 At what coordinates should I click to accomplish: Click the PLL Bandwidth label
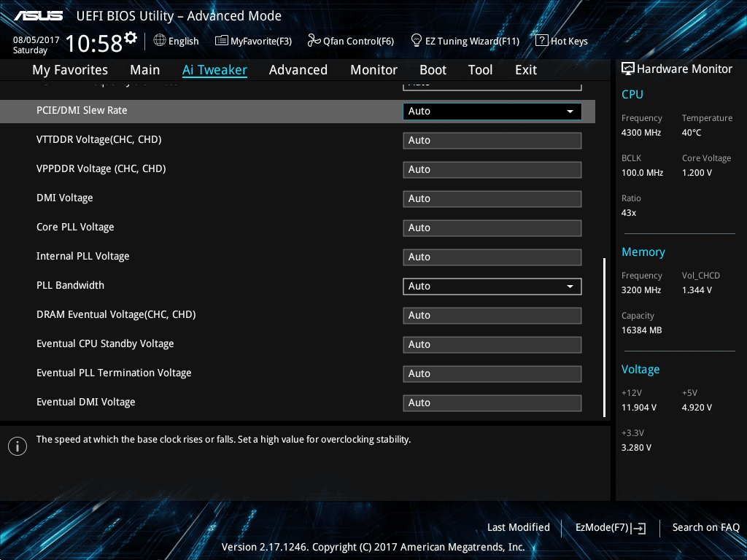pos(71,285)
